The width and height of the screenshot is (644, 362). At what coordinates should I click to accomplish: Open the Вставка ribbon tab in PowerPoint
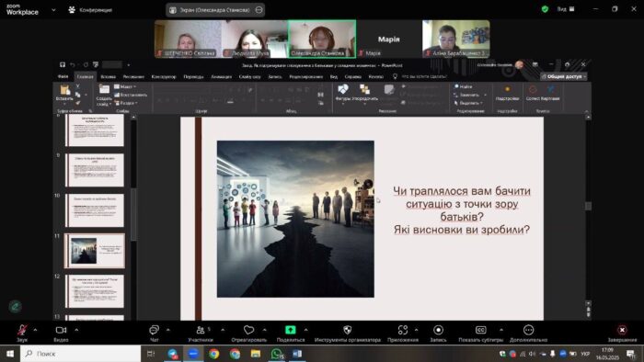pos(108,76)
